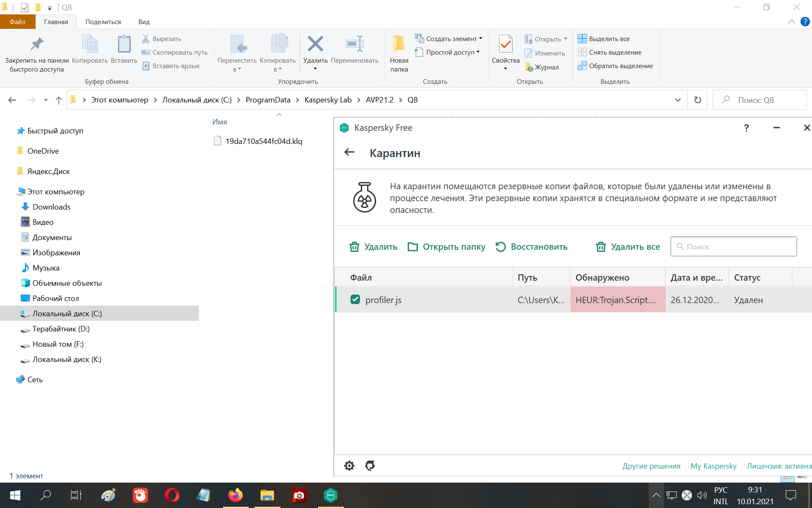
Task: Click Paste shortcut (Вставить ярлык)
Action: click(171, 66)
